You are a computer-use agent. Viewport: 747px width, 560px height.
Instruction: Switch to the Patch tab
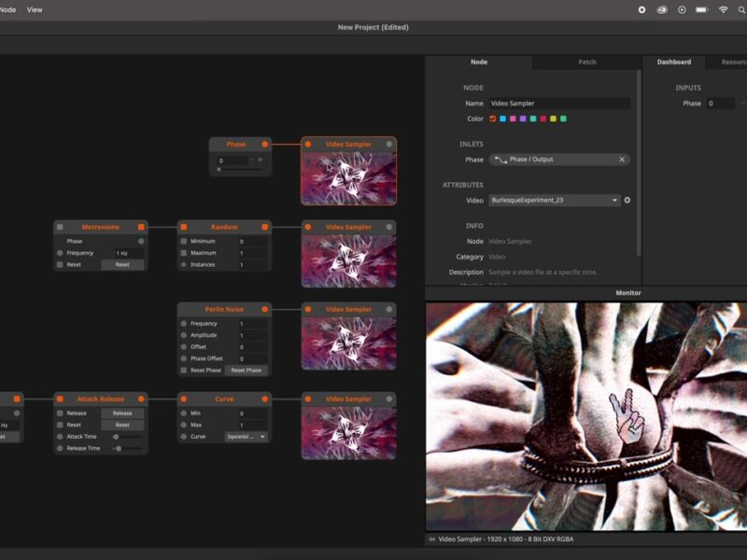coord(587,63)
